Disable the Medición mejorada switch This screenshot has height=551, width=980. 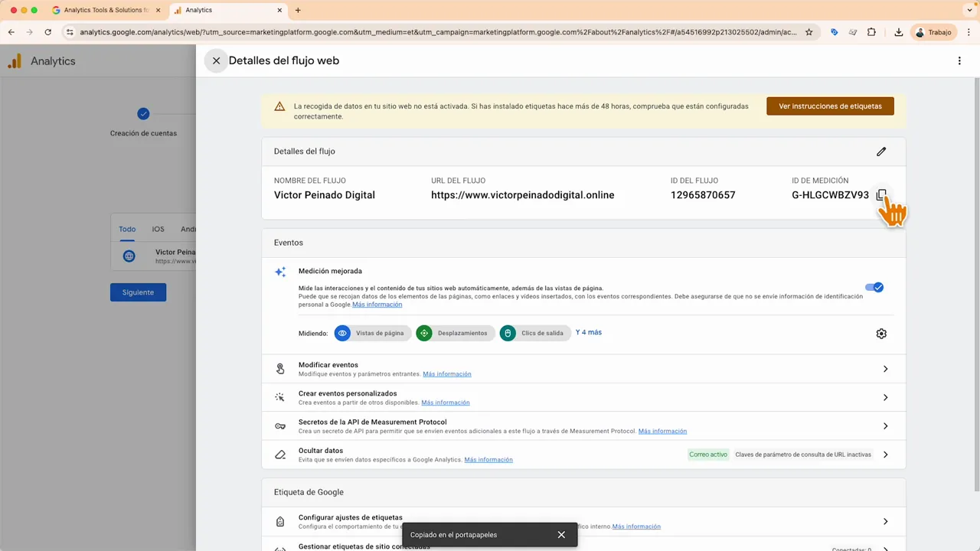[x=874, y=287]
